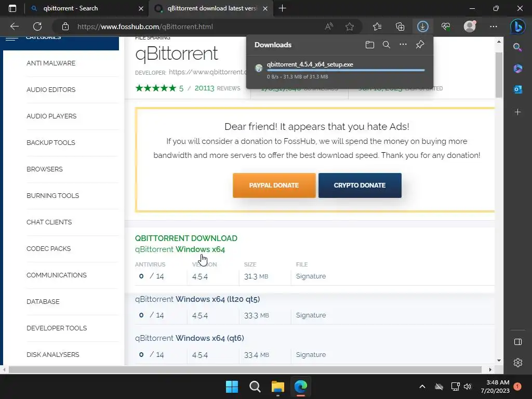The width and height of the screenshot is (532, 399).
Task: Click the horizontal page scrollbar
Action: pos(245,369)
